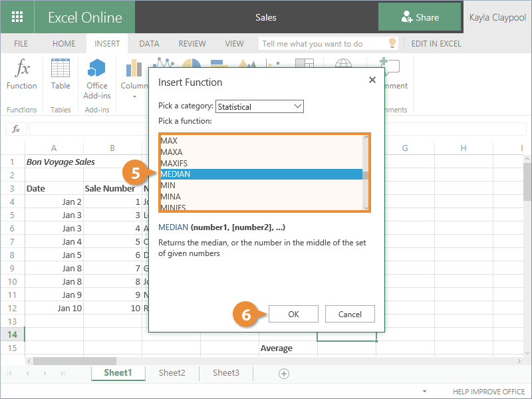Select MAXIFS from the function list
532x399 pixels.
point(261,163)
